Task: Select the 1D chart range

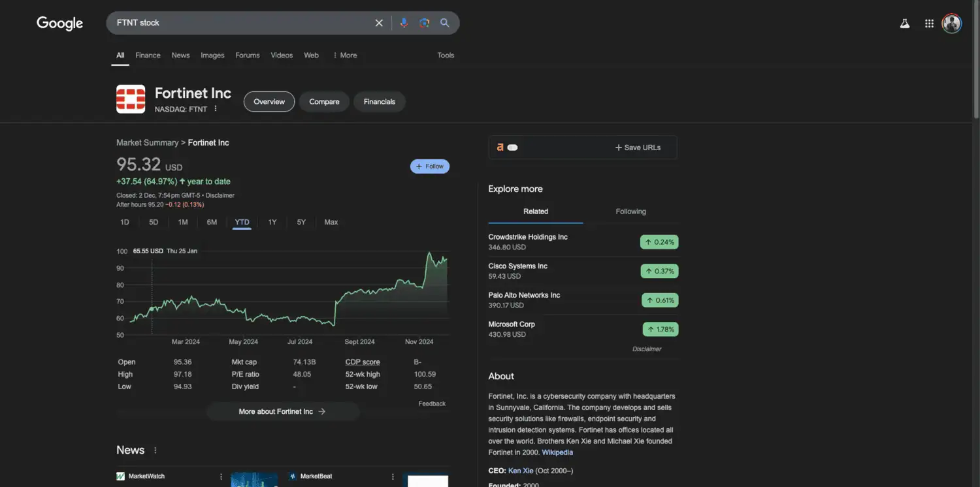Action: point(125,223)
